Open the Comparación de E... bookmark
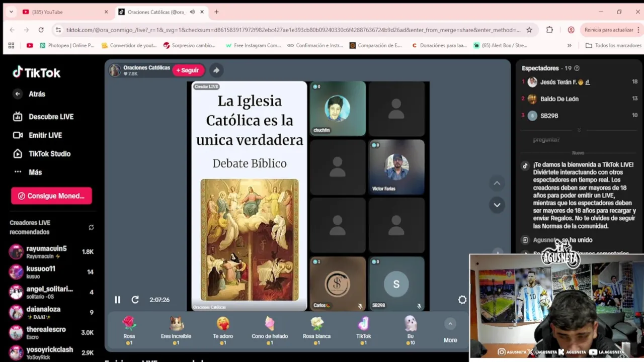 (375, 45)
